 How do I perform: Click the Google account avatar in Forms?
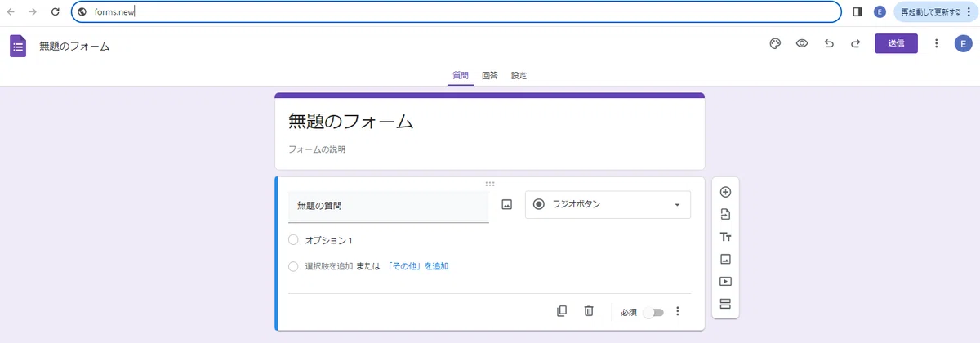964,43
